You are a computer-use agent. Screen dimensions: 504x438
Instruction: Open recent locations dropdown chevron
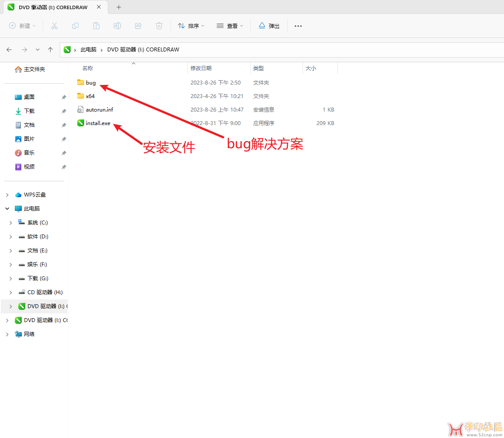pyautogui.click(x=37, y=50)
